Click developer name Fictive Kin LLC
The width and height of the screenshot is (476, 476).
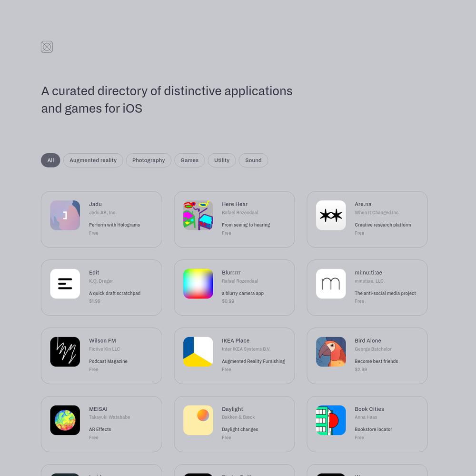coord(104,349)
